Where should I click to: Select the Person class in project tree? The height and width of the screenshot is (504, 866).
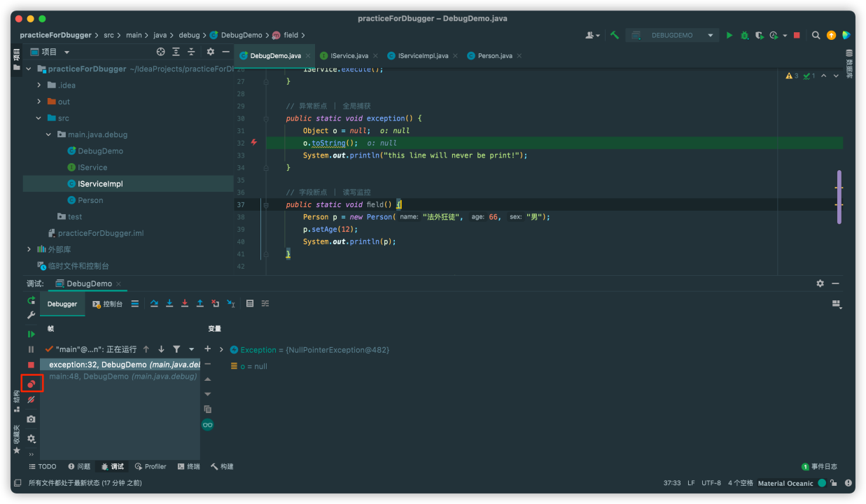point(90,200)
